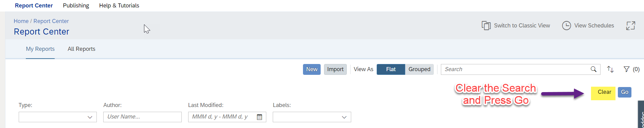Screen dimensions: 644x128
Task: Click the Switch to Classic View icon
Action: click(x=486, y=26)
